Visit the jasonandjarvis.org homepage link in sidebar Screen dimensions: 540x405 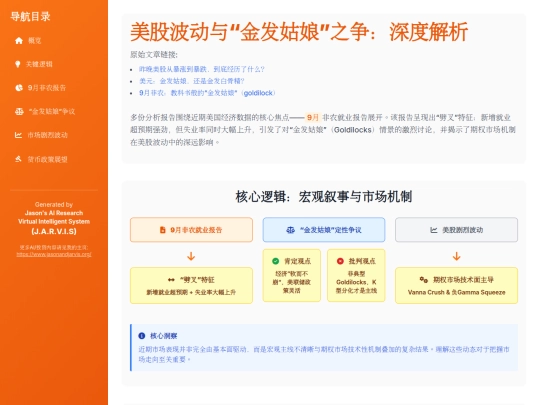[54, 255]
